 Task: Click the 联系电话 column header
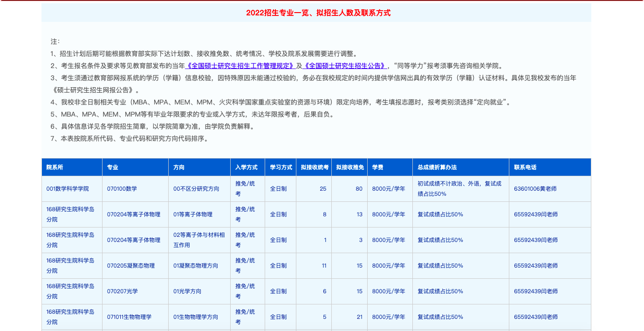click(x=525, y=167)
